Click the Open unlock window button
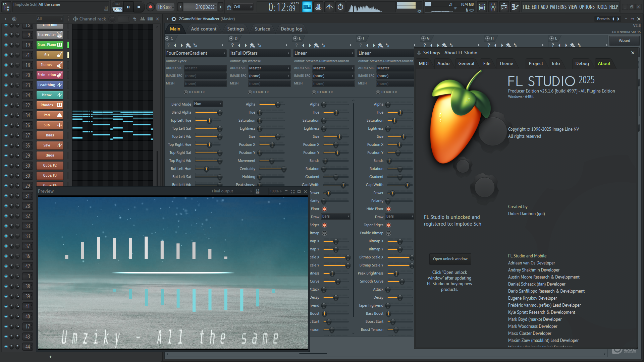The width and height of the screenshot is (644, 362). tap(450, 259)
